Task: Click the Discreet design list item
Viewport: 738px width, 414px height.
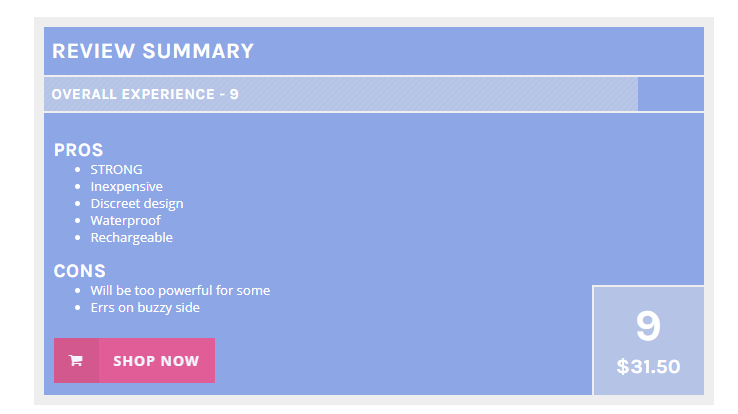Action: pos(136,204)
